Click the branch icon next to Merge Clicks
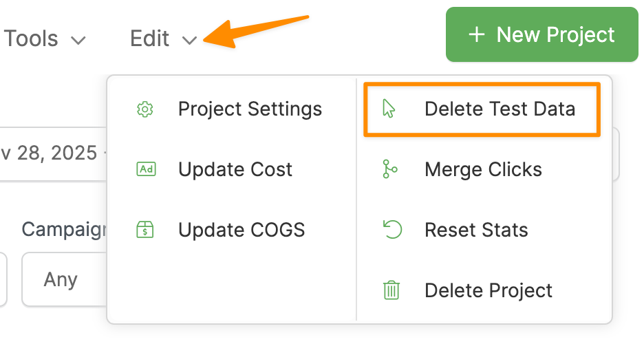644x344 pixels. (390, 170)
